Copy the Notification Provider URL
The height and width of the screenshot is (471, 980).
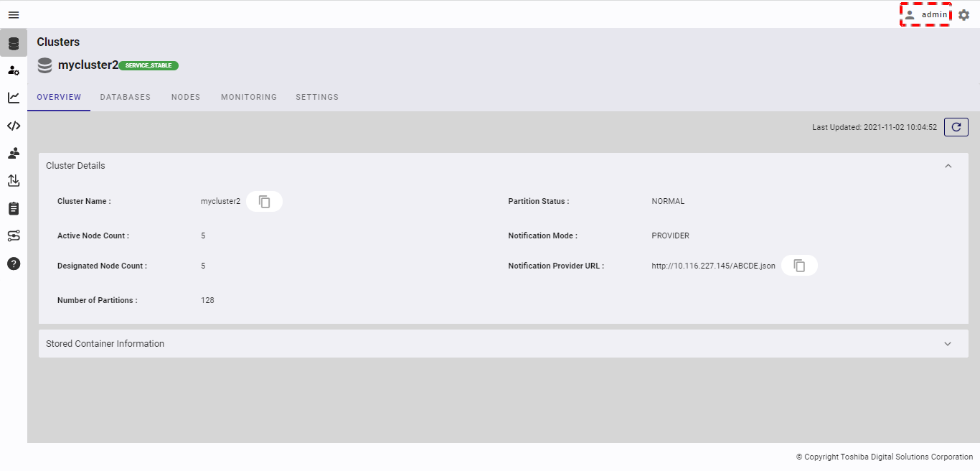(799, 266)
